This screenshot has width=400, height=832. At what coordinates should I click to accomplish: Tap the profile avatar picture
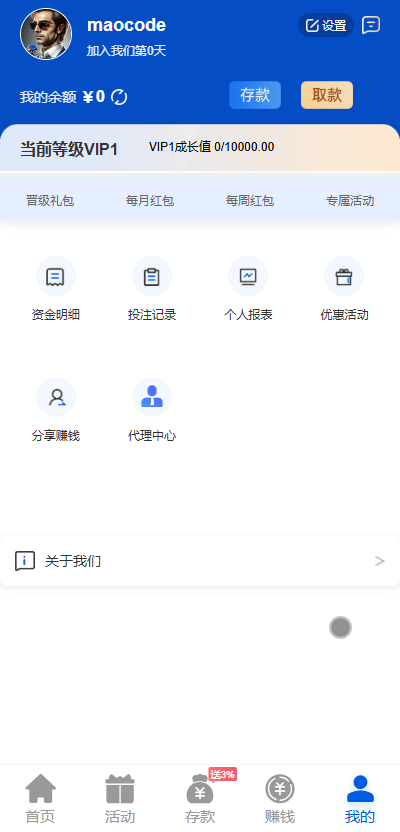(x=46, y=34)
